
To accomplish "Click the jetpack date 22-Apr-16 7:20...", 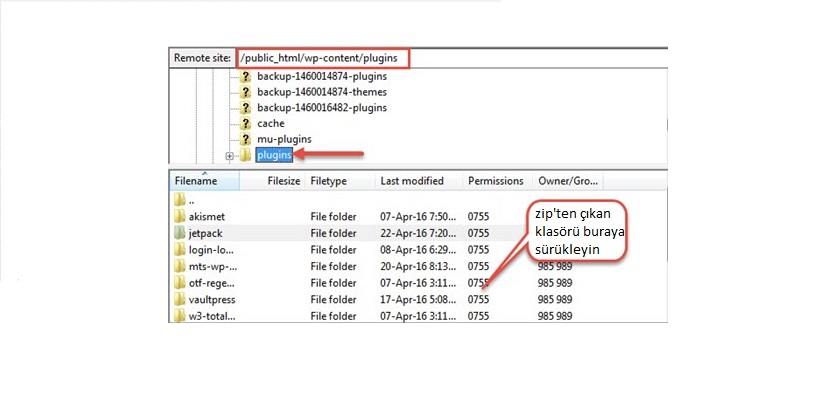I will click(419, 233).
